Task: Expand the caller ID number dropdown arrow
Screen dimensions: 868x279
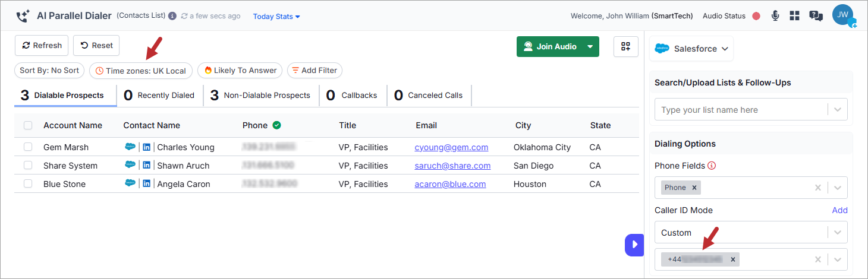Action: [x=838, y=259]
